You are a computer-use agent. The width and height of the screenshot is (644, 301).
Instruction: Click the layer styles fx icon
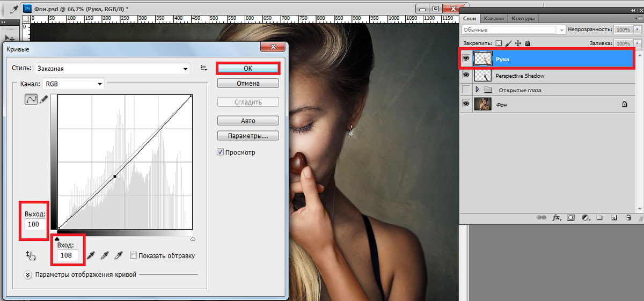pos(557,218)
